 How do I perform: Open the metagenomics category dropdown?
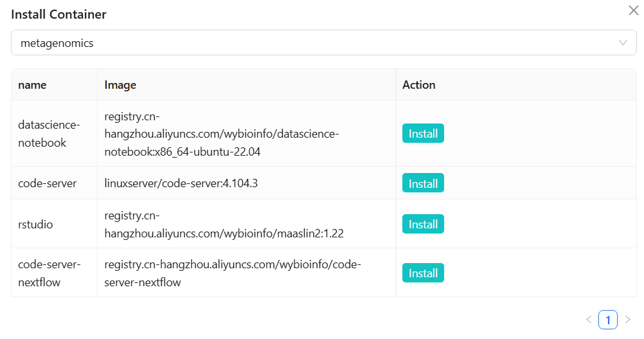[315, 43]
